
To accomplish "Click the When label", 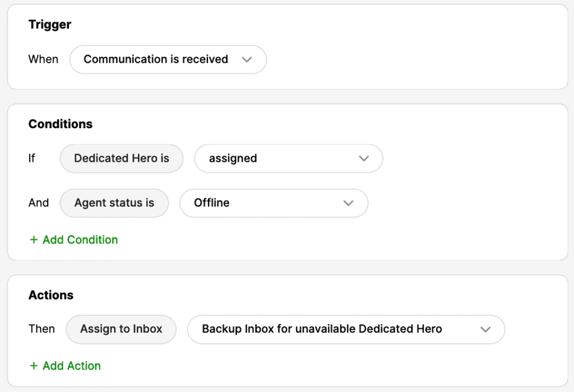I will [43, 59].
